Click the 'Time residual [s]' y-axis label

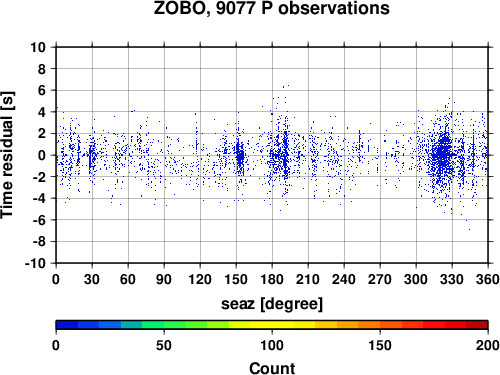pyautogui.click(x=8, y=155)
